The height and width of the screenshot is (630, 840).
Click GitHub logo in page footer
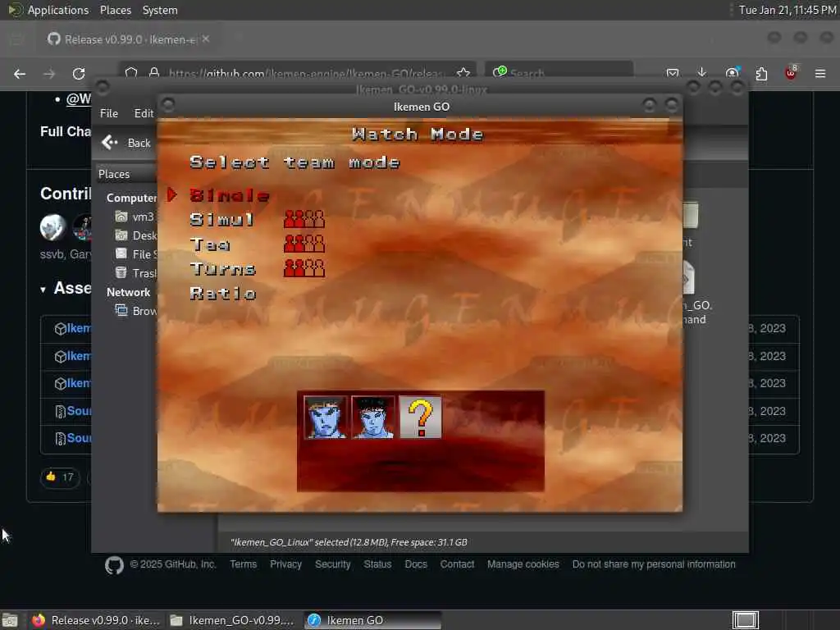[x=114, y=565]
